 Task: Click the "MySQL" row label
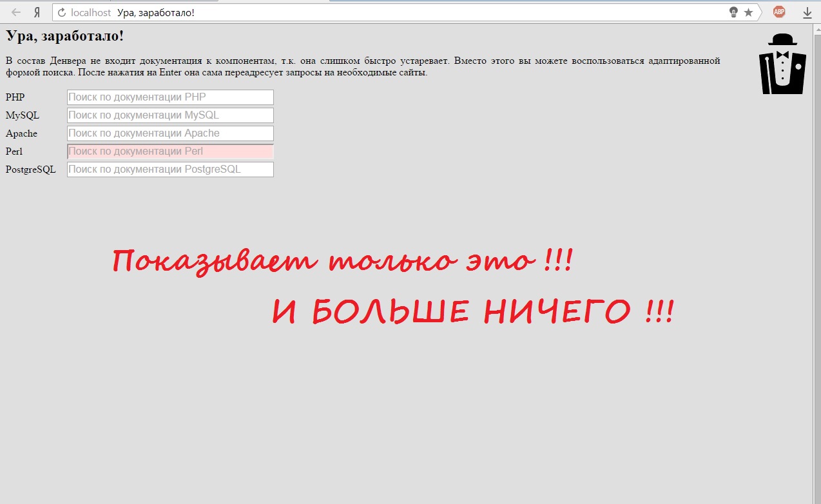(x=23, y=115)
